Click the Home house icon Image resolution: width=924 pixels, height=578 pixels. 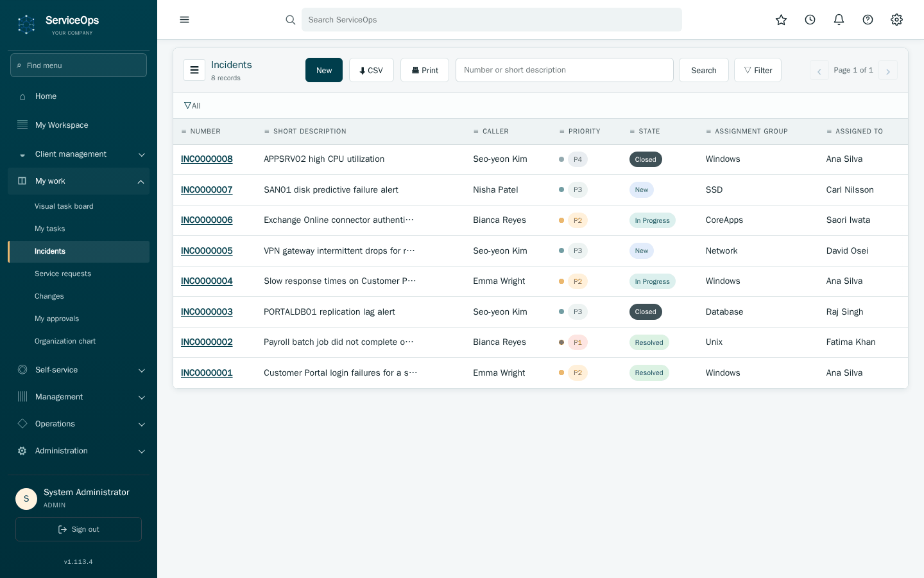point(22,96)
